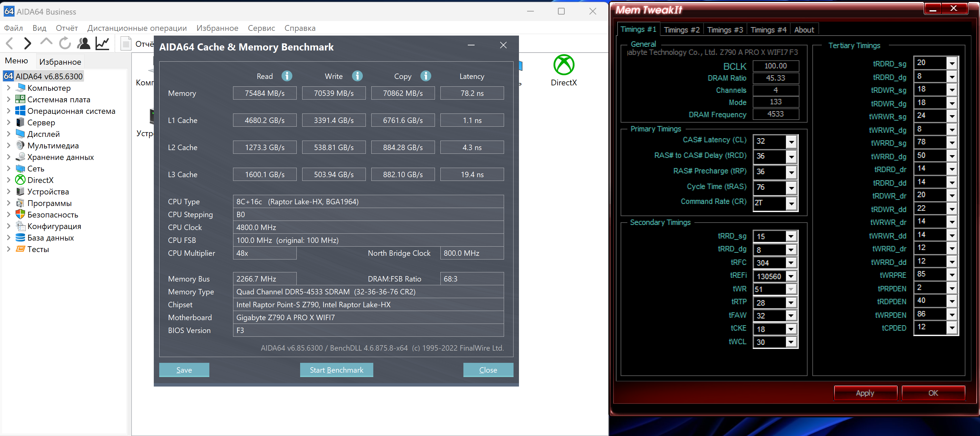
Task: Expand the Системная плата tree node
Action: (x=8, y=100)
